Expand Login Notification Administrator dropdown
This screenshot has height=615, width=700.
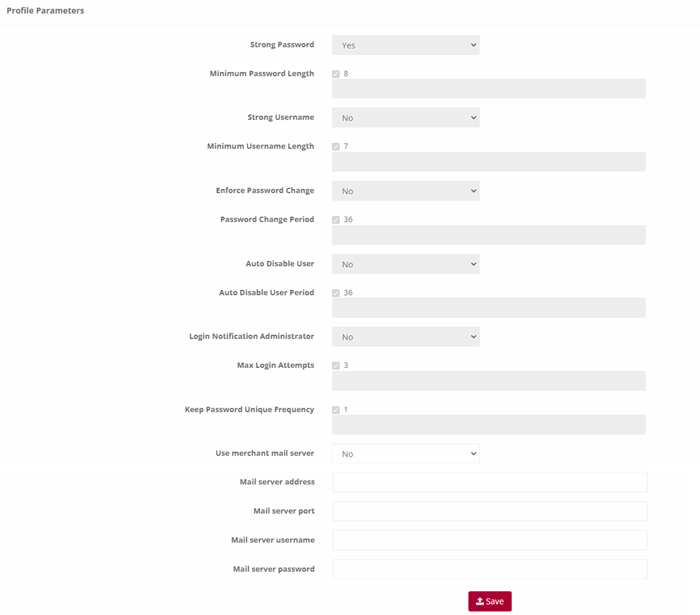coord(406,336)
